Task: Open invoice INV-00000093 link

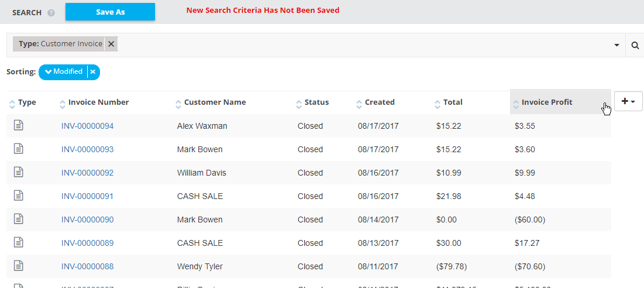Action: coord(88,149)
